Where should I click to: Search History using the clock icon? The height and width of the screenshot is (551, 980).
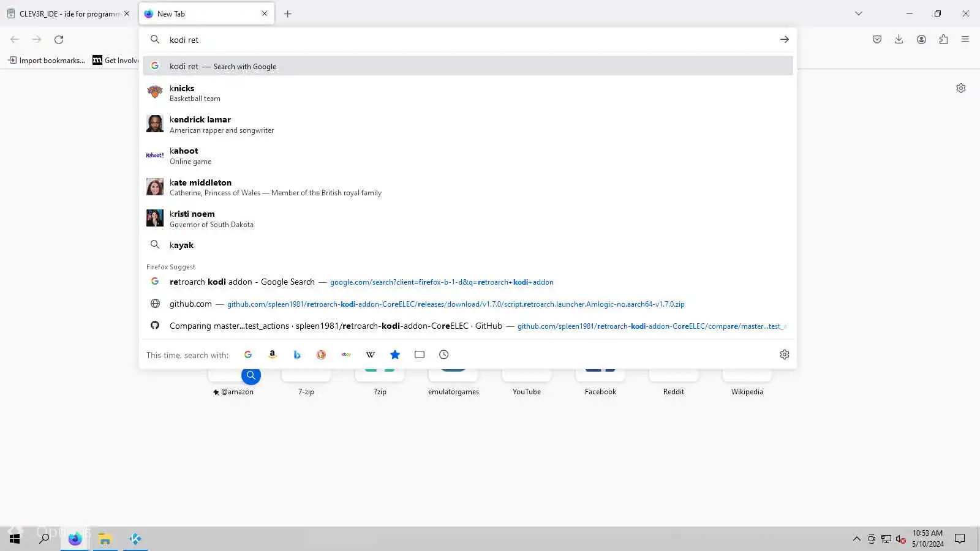click(444, 354)
